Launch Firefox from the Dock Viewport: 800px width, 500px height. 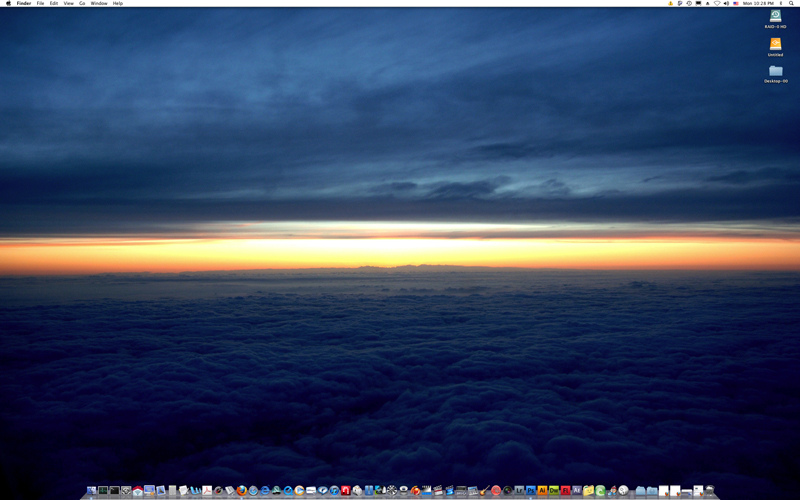[241, 490]
